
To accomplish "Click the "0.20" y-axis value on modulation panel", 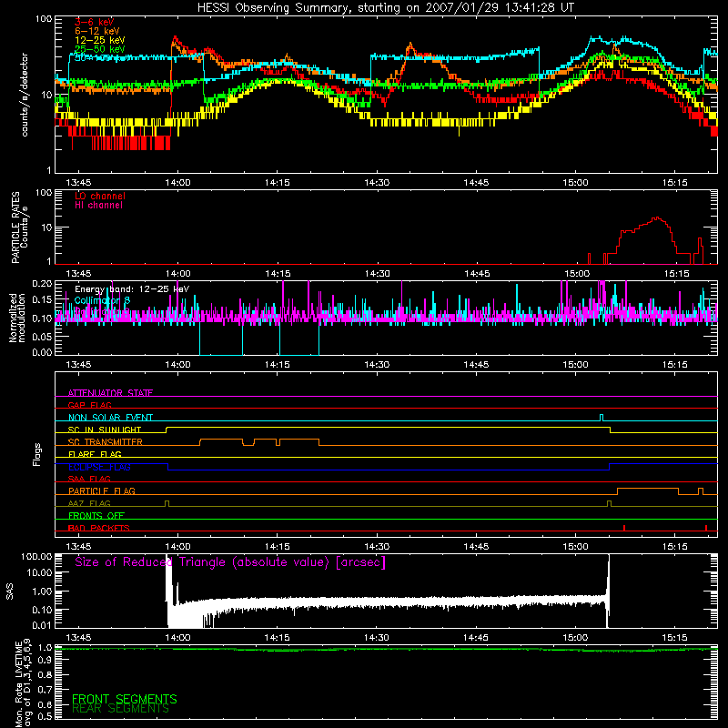I will (42, 283).
